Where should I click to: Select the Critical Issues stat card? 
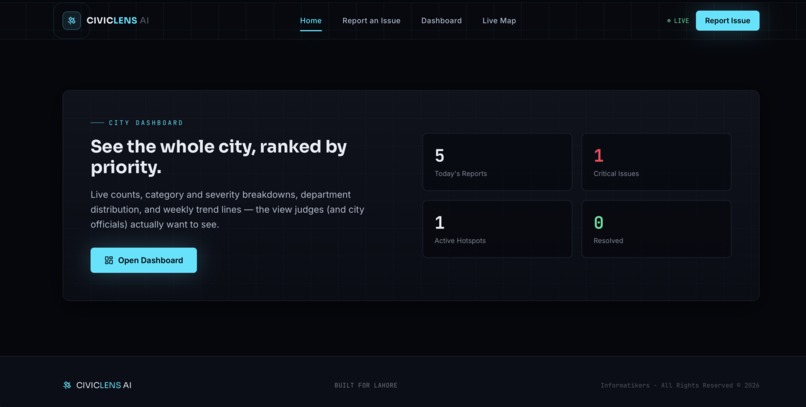(656, 162)
